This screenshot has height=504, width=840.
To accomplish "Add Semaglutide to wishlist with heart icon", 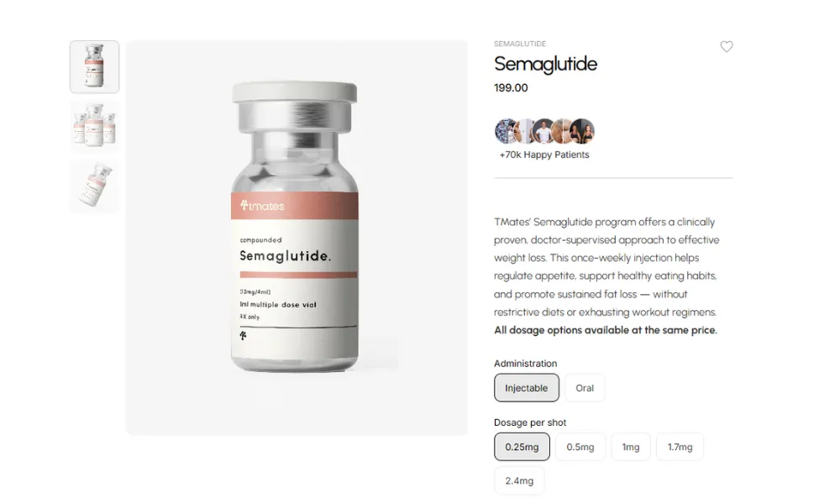I will pyautogui.click(x=726, y=46).
